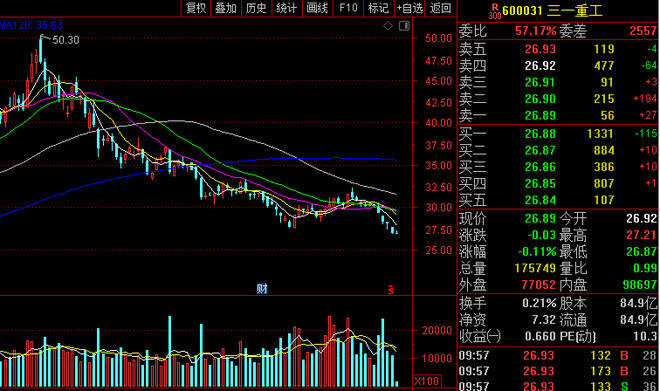
Task: Select 卖三 price 26.91
Action: [x=540, y=82]
